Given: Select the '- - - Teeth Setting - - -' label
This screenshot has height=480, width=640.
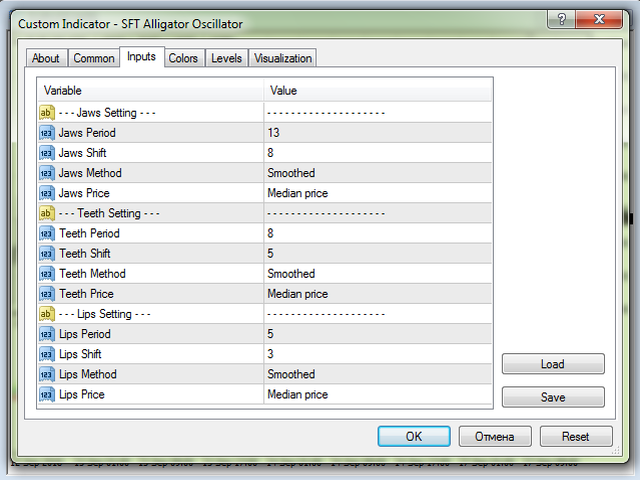Looking at the screenshot, I should click(x=109, y=213).
